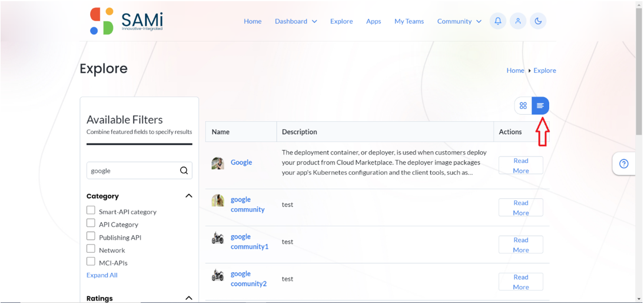
Task: Open My Teams nav item
Action: pyautogui.click(x=409, y=21)
